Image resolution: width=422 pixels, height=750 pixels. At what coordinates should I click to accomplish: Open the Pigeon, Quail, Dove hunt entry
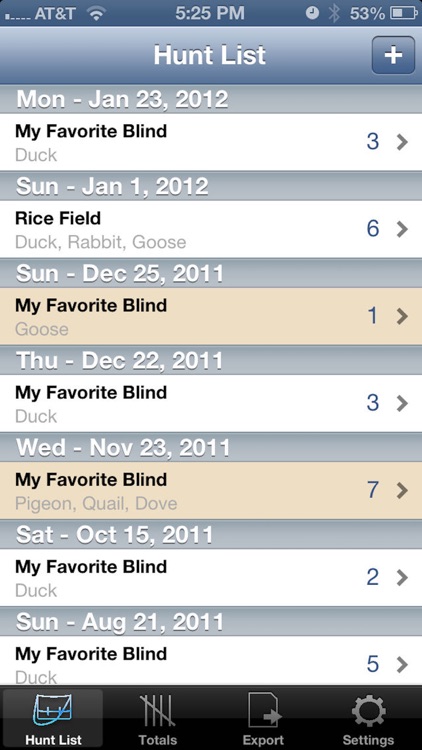(211, 491)
